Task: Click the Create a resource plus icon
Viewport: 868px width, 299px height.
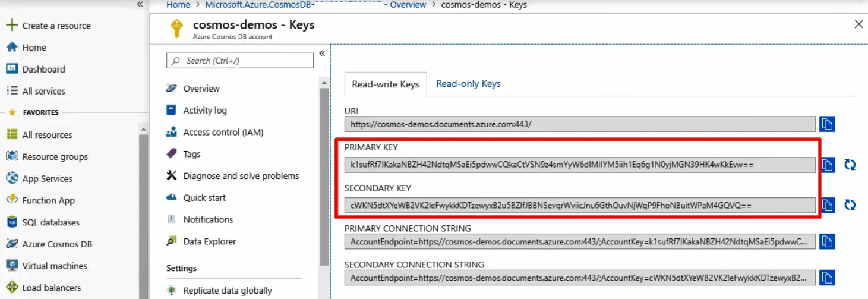Action: (x=12, y=26)
